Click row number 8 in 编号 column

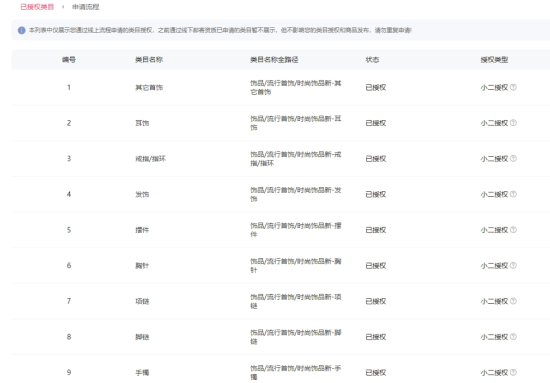[69, 337]
